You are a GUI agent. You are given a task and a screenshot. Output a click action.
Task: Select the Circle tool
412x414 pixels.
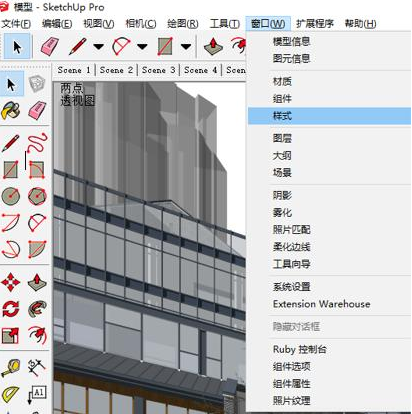pos(11,196)
